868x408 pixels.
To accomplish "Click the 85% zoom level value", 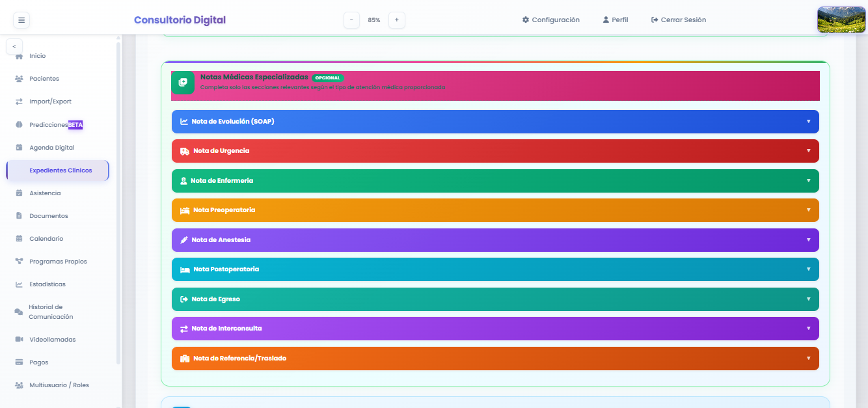I will (x=374, y=20).
